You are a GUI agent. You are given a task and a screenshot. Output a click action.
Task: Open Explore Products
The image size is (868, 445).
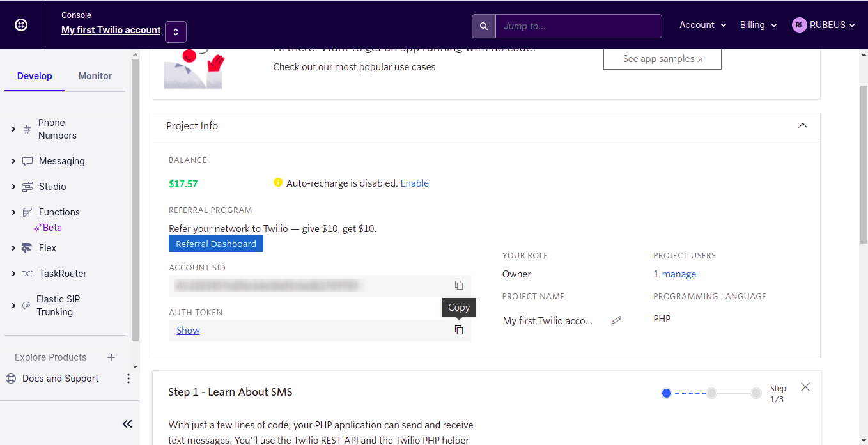[x=50, y=357]
